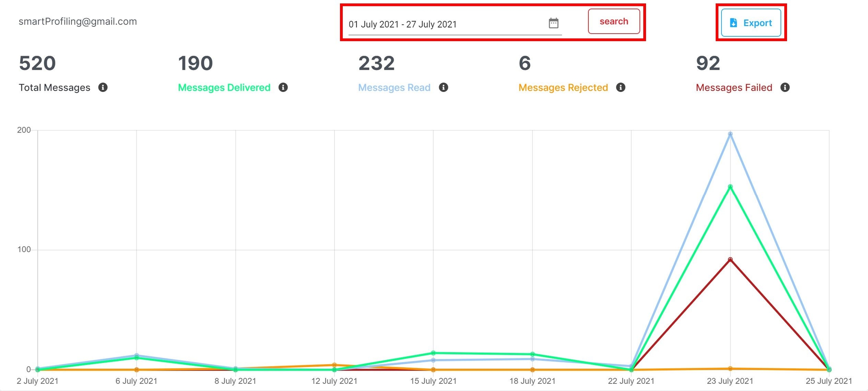The height and width of the screenshot is (391, 868).
Task: Click orange Rejected point on 12 July
Action: (334, 365)
